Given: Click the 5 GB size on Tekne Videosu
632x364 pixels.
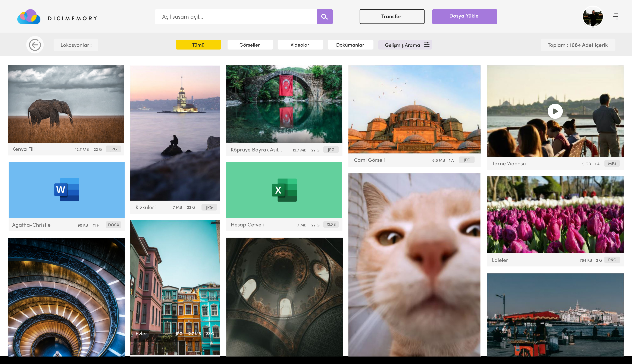Looking at the screenshot, I should pyautogui.click(x=586, y=164).
